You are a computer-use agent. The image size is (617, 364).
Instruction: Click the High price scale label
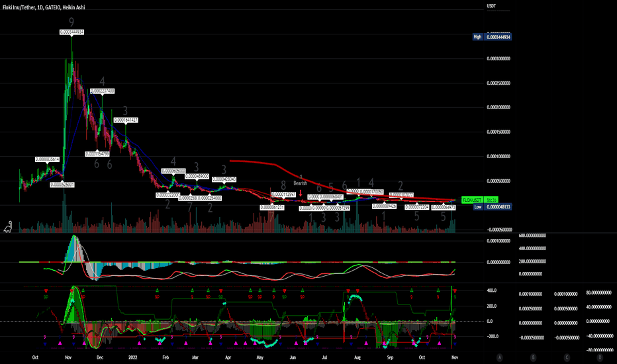[478, 37]
